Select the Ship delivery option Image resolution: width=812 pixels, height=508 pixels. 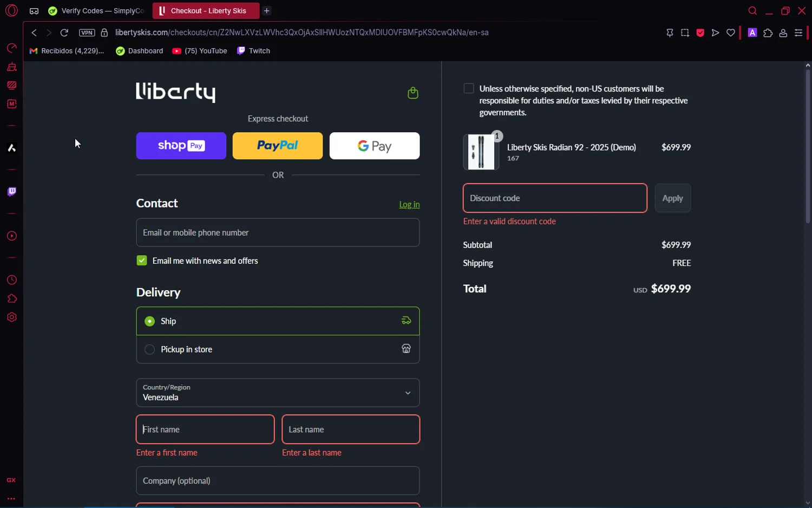[x=278, y=321]
